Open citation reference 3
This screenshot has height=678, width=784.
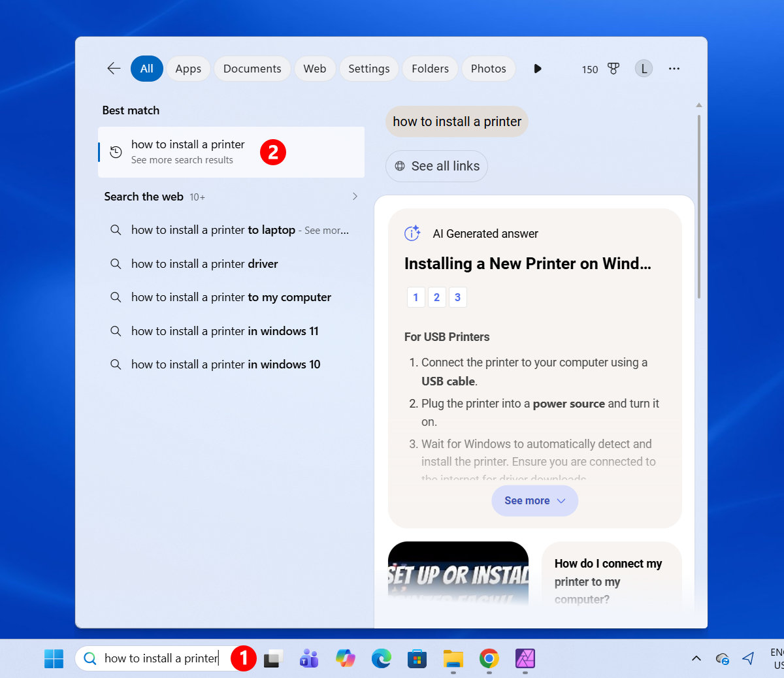pos(457,297)
